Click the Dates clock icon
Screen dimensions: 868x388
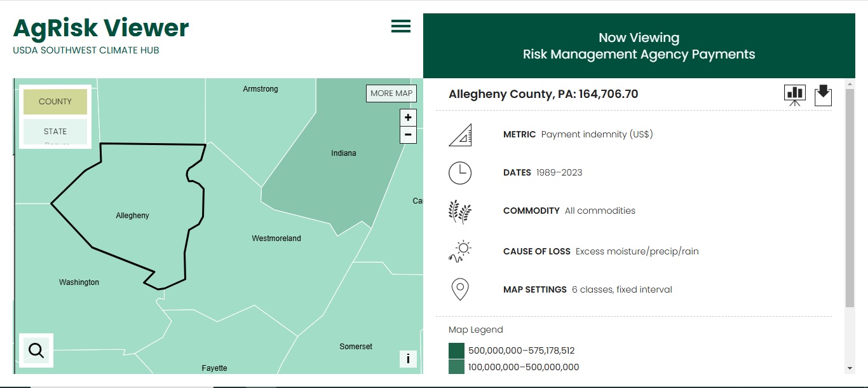(x=460, y=173)
